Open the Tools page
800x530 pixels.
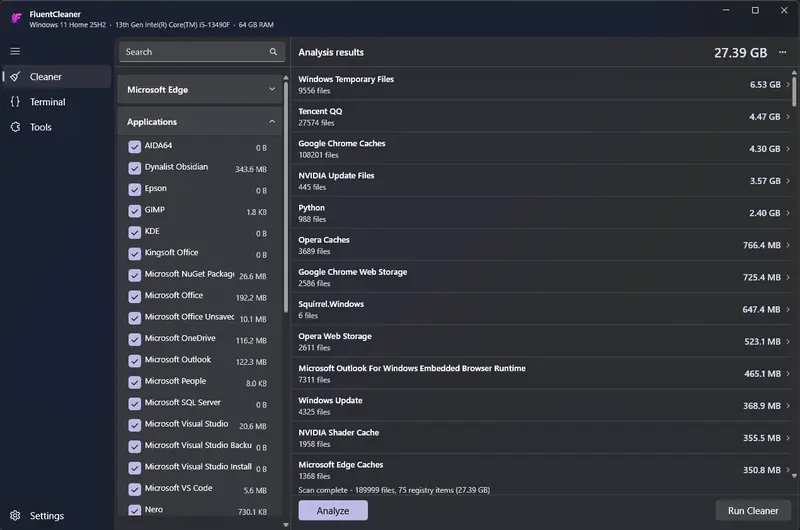(56, 127)
